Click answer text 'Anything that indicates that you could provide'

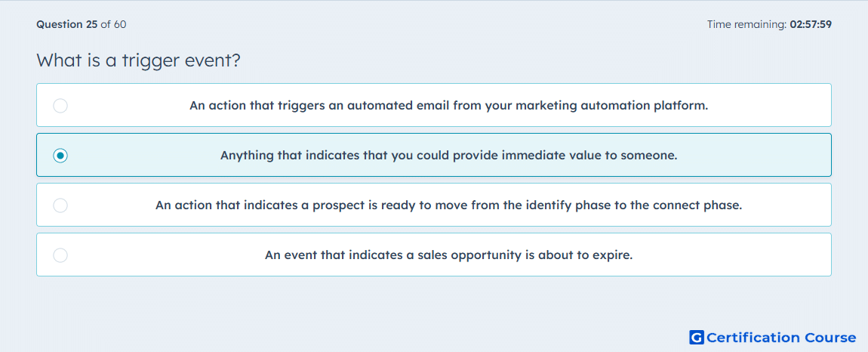tap(341, 155)
